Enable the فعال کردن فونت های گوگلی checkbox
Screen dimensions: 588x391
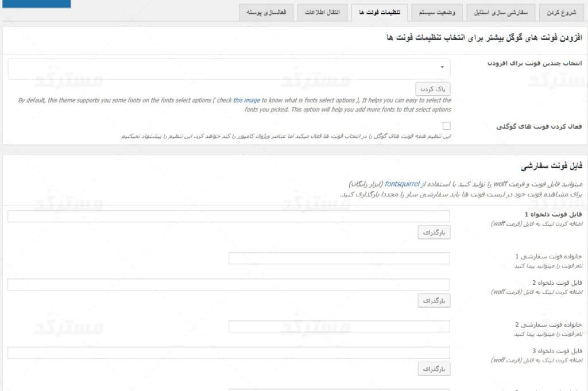click(446, 126)
